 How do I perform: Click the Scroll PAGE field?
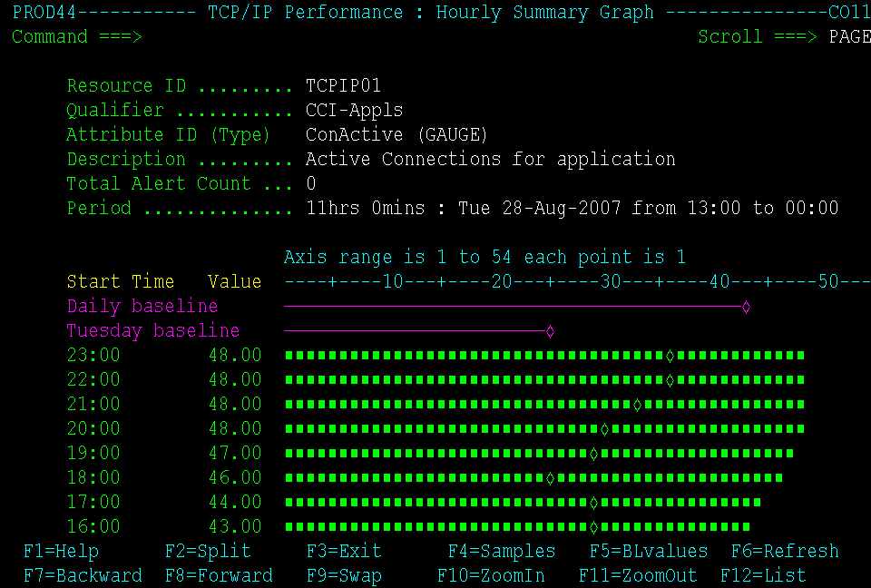(849, 37)
